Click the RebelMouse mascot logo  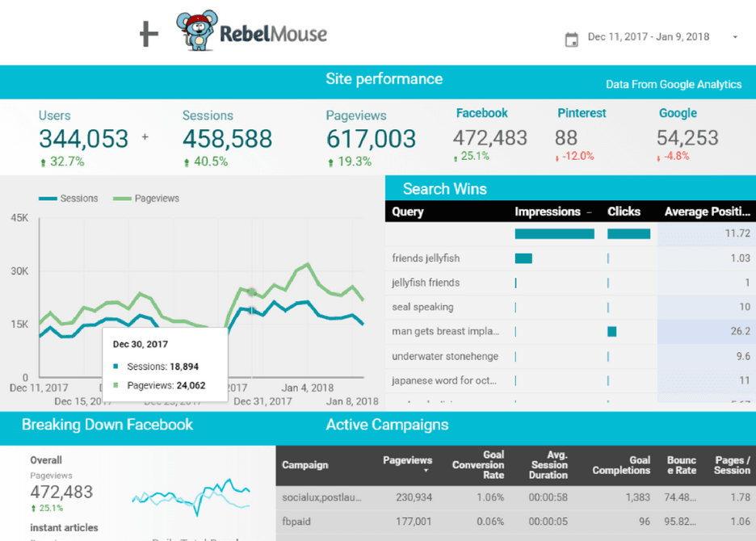coord(195,32)
